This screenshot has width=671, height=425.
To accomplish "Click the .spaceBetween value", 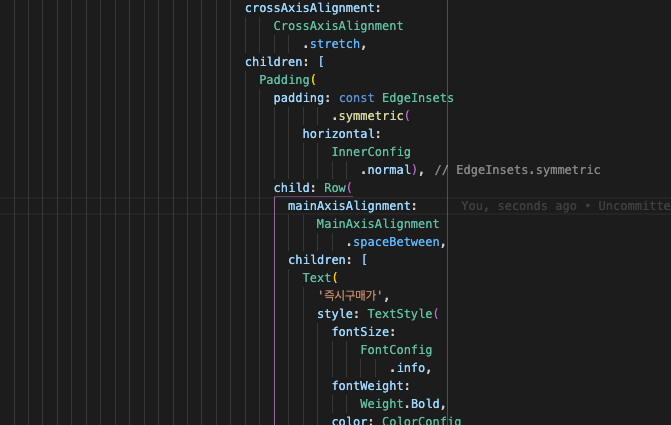I will [x=392, y=241].
